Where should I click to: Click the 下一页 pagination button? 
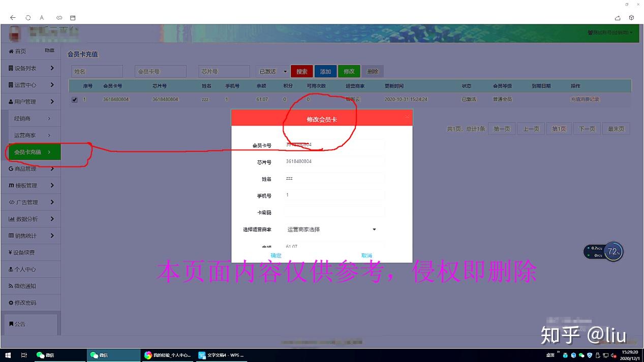(587, 129)
